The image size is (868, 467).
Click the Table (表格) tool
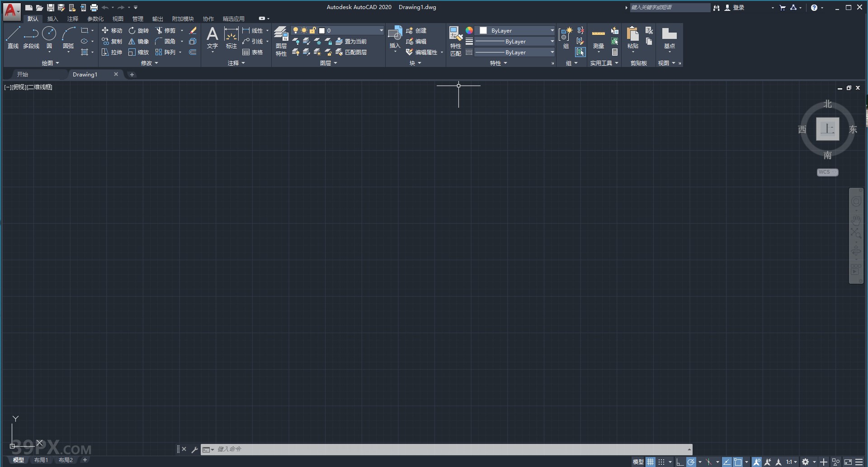tap(253, 52)
